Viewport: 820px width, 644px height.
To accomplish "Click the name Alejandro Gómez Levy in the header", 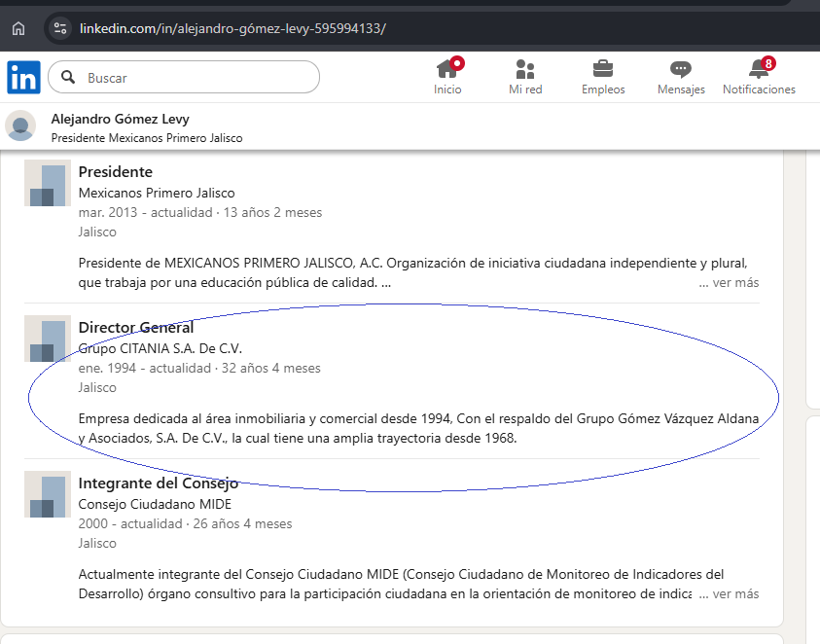I will (121, 119).
